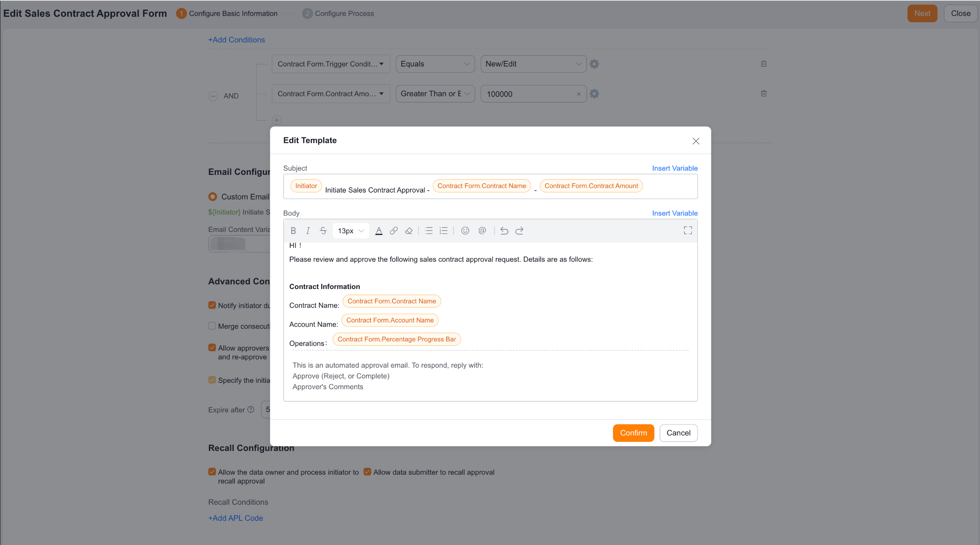
Task: Insert a bulleted list
Action: tap(429, 231)
